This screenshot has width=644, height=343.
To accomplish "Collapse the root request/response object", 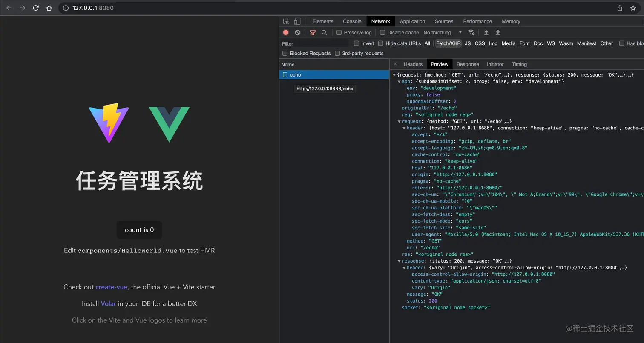I will coord(394,75).
